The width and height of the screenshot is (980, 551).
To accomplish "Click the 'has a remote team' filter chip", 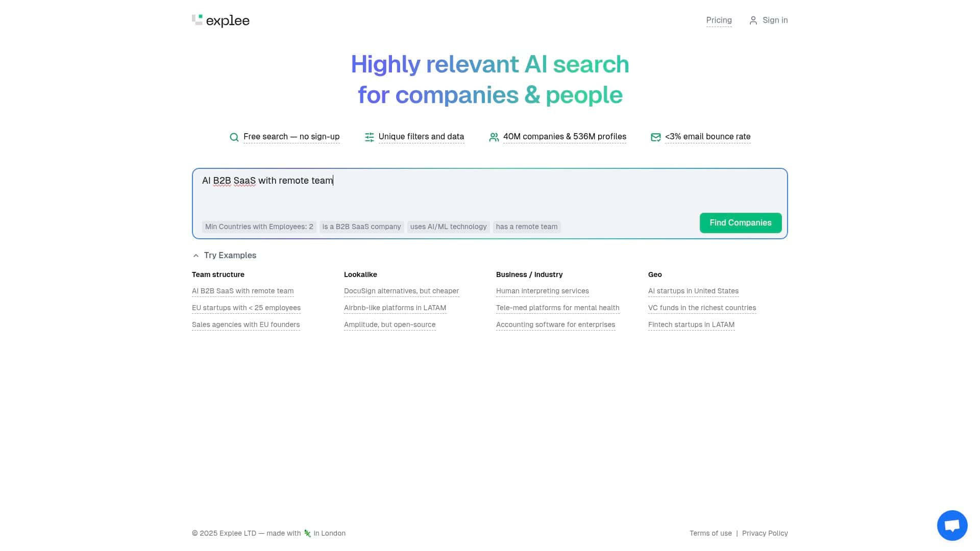I will [527, 227].
